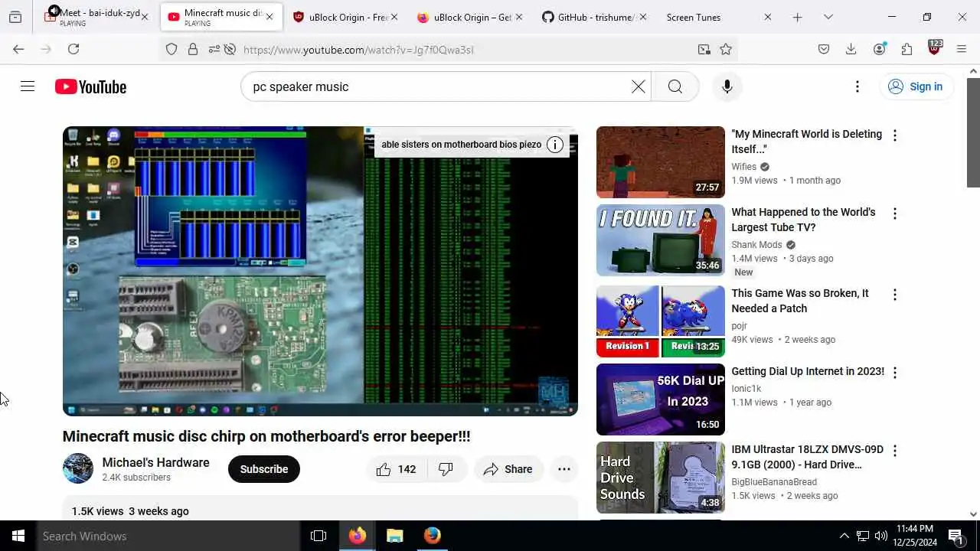The width and height of the screenshot is (980, 551).
Task: Open the extensions puzzle icon
Action: click(906, 49)
